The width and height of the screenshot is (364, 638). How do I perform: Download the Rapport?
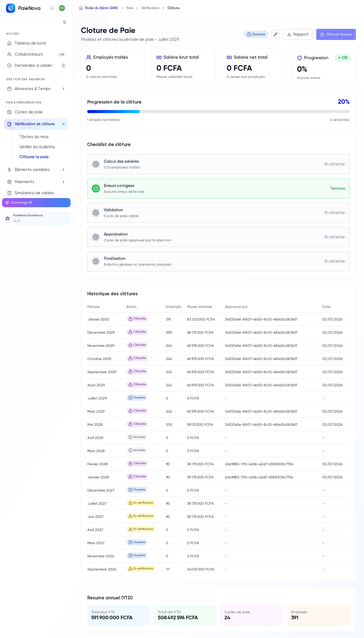point(298,34)
